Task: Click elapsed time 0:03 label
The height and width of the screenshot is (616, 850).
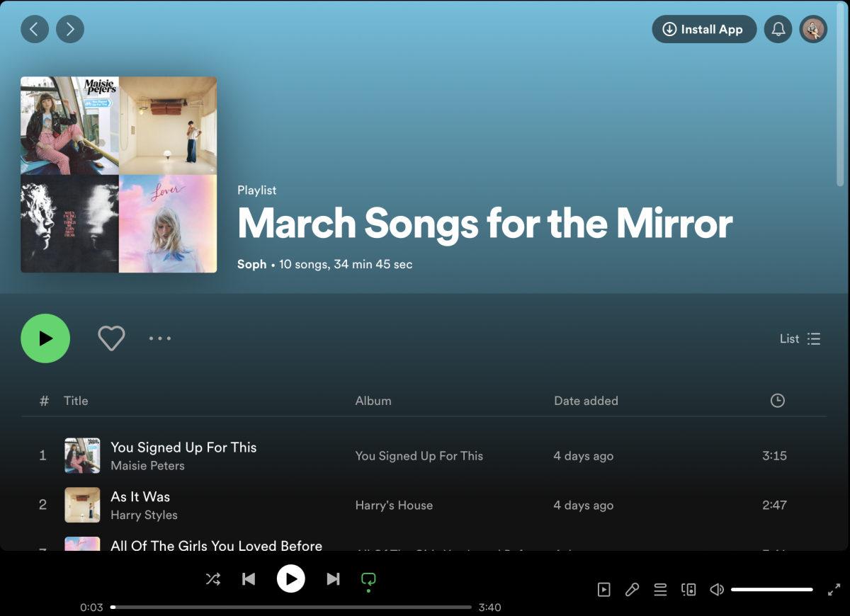Action: (x=91, y=608)
